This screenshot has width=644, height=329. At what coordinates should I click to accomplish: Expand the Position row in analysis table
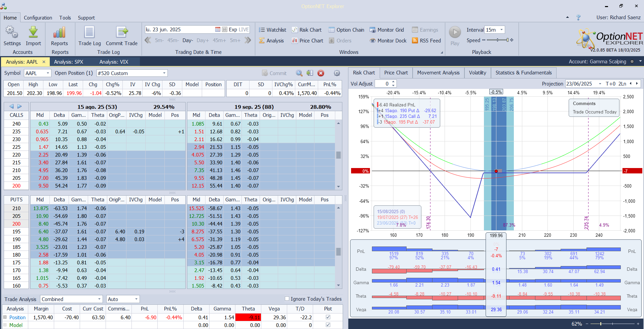[5, 317]
